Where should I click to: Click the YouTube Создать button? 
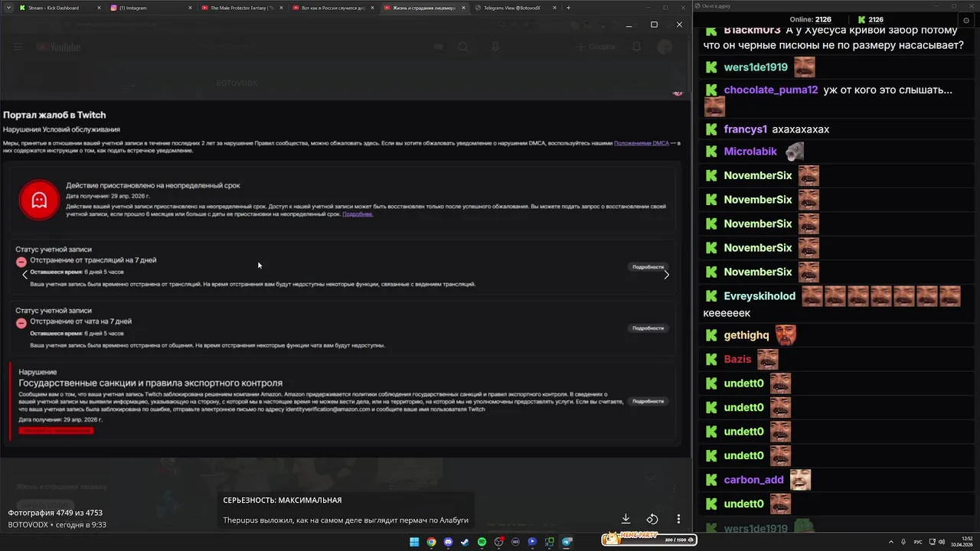point(596,47)
